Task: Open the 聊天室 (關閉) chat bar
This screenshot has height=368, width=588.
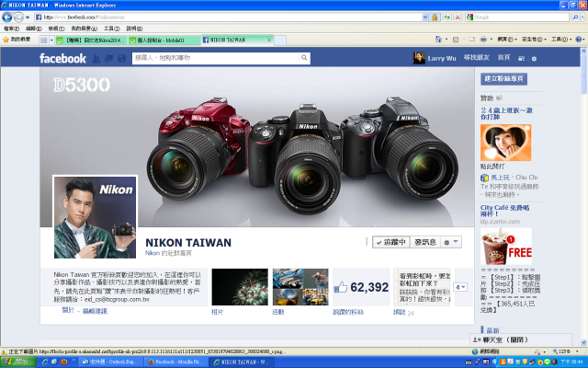Action: [x=521, y=339]
